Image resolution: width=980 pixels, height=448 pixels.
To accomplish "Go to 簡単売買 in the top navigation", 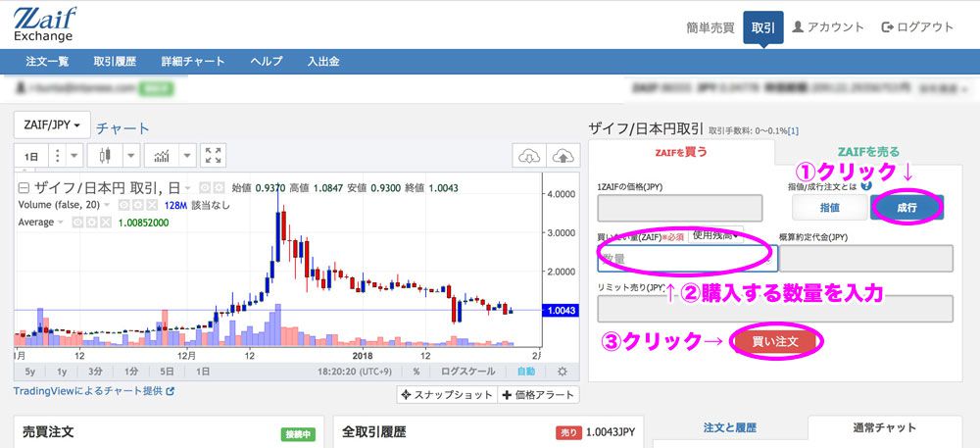I will [x=710, y=27].
